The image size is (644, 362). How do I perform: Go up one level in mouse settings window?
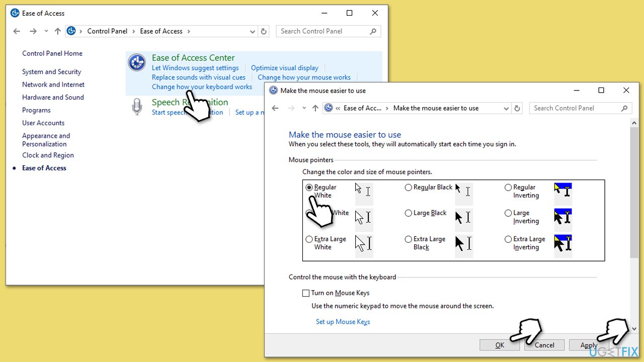(x=315, y=108)
